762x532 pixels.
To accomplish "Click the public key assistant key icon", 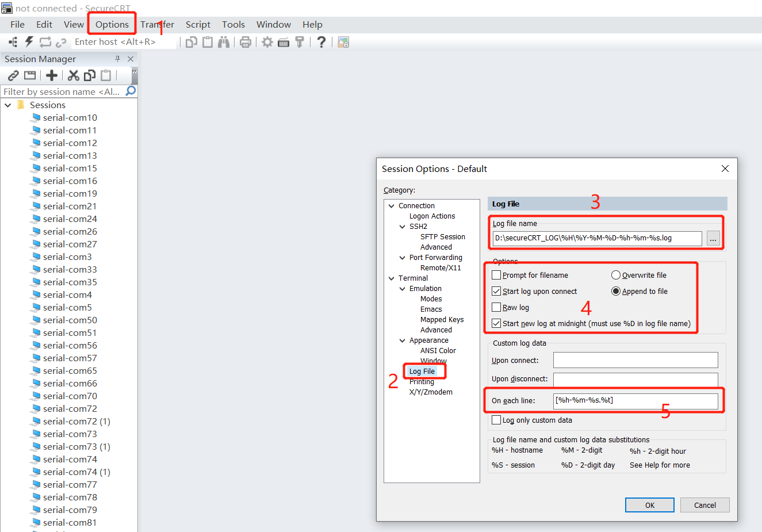I will click(x=300, y=42).
